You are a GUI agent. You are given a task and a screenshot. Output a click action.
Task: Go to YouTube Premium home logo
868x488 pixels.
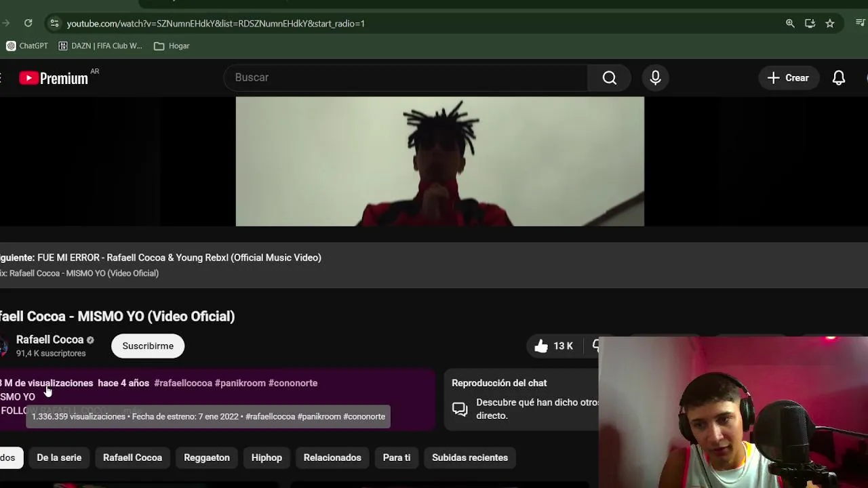click(x=54, y=78)
